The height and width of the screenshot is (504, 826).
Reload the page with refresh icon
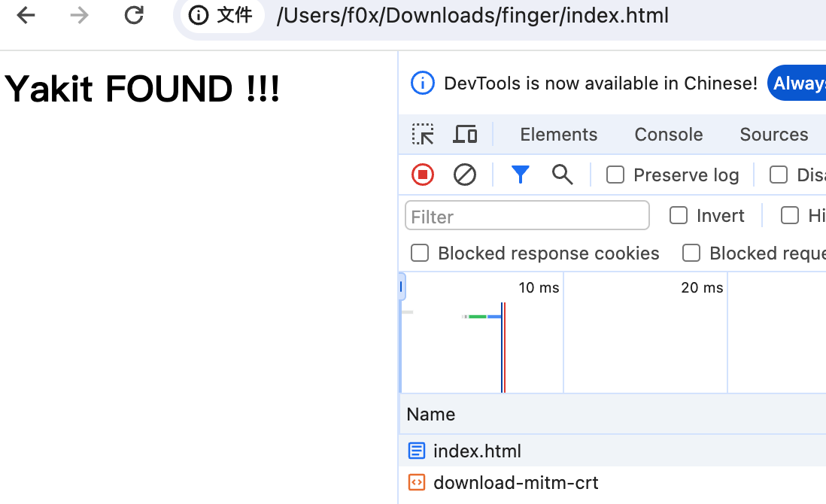tap(134, 16)
